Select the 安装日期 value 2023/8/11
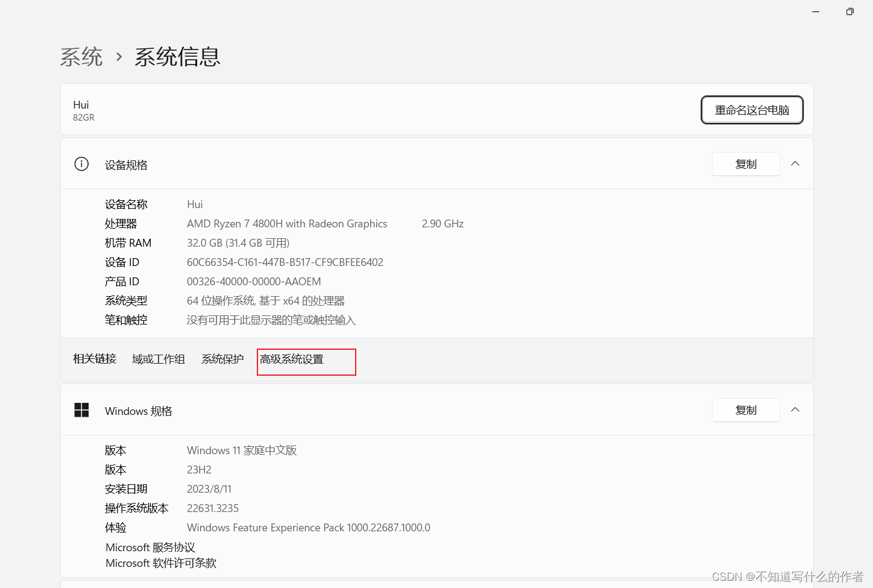Image resolution: width=873 pixels, height=588 pixels. (x=209, y=489)
